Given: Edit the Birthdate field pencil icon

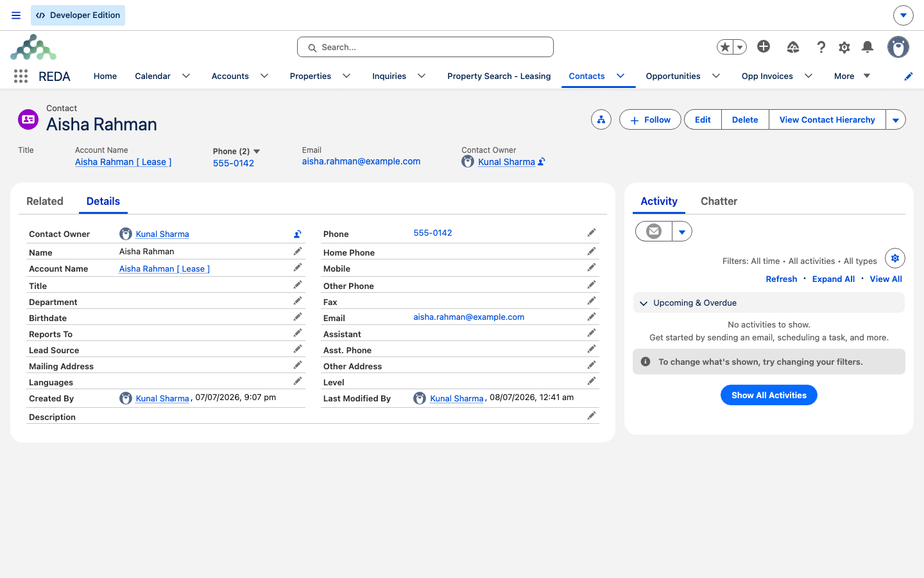Looking at the screenshot, I should coord(298,317).
